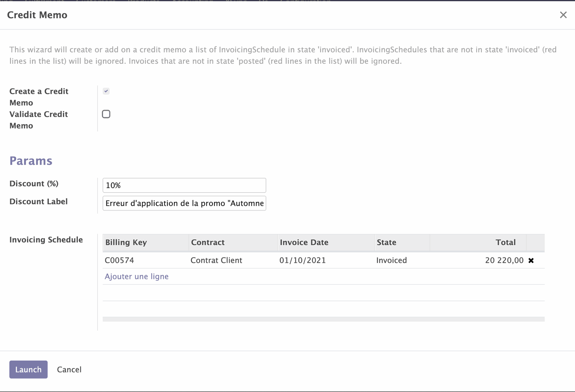Click the 20 220,00 total cell
This screenshot has width=575, height=392.
click(504, 260)
